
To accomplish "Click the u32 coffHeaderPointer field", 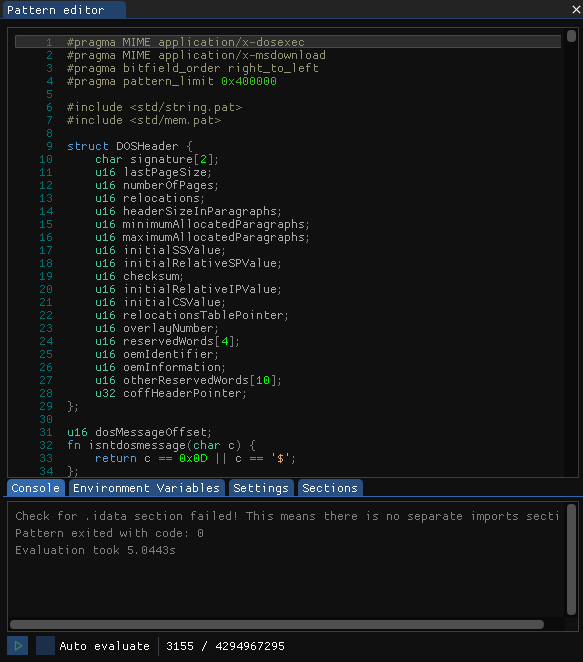I will click(x=171, y=393).
